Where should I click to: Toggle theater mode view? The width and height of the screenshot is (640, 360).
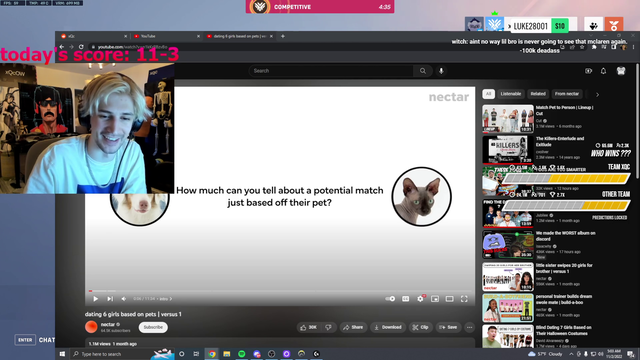tap(449, 299)
